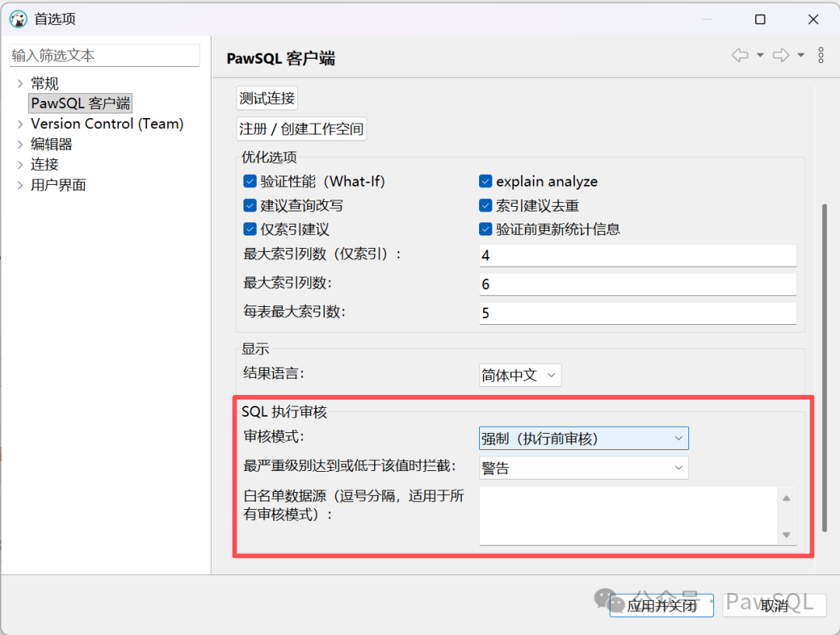The image size is (840, 635).
Task: Select the 常规 preferences item
Action: 44,83
